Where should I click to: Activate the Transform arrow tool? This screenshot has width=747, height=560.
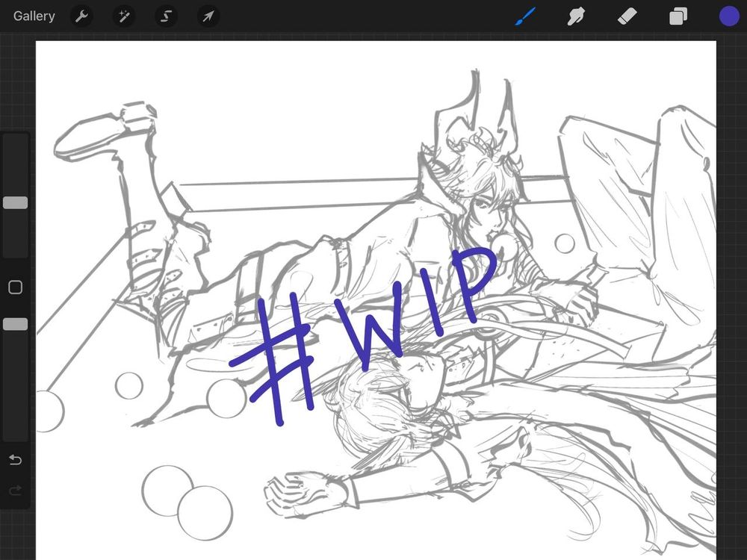tap(208, 16)
